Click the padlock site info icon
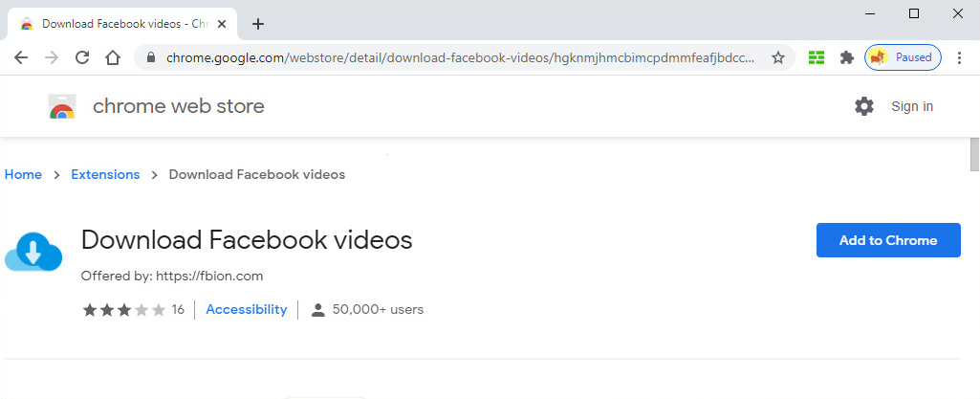Viewport: 980px width, 399px height. 150,57
